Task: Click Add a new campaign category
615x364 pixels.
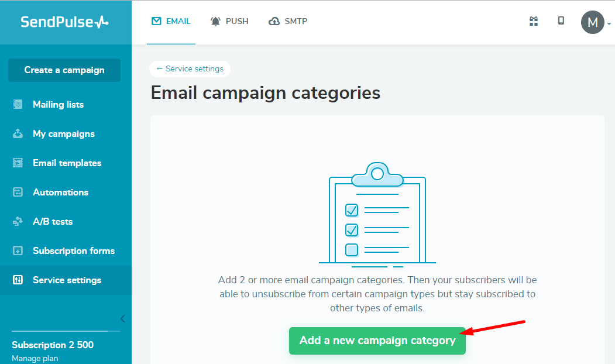Action: point(377,340)
